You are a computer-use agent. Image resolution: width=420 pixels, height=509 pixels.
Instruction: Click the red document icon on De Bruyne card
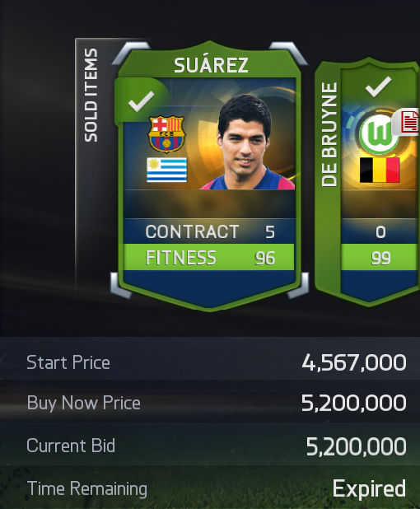(x=407, y=122)
